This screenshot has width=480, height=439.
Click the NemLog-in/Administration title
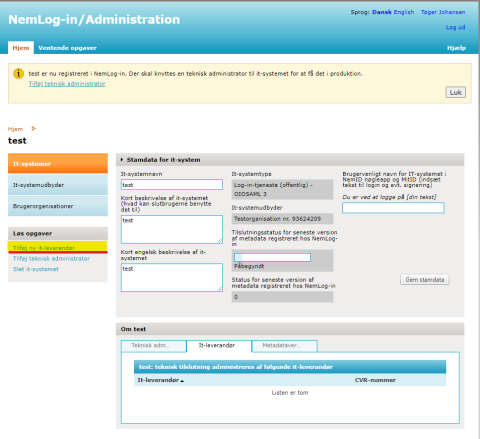94,20
